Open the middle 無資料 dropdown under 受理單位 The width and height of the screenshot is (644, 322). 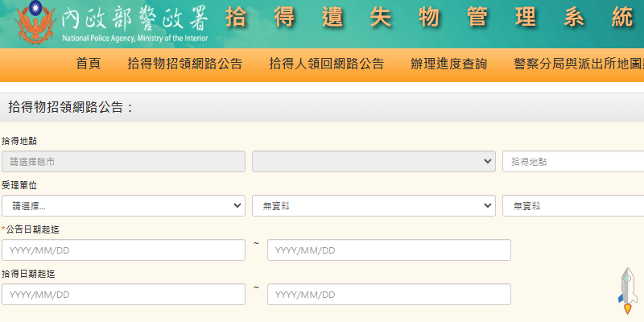374,206
